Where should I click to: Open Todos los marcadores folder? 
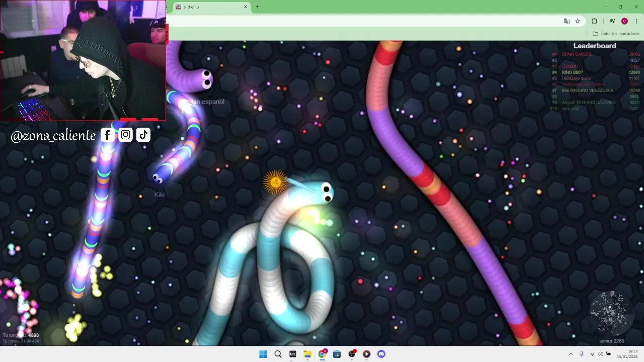click(x=616, y=33)
